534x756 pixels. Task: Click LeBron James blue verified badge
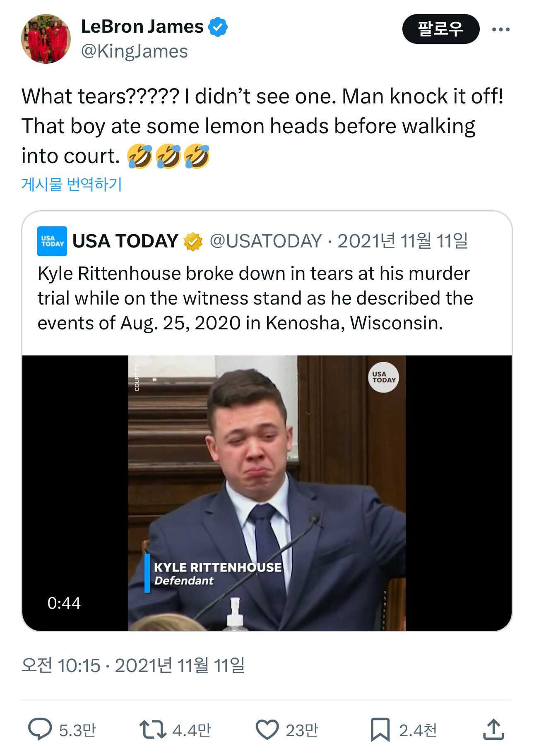[218, 27]
